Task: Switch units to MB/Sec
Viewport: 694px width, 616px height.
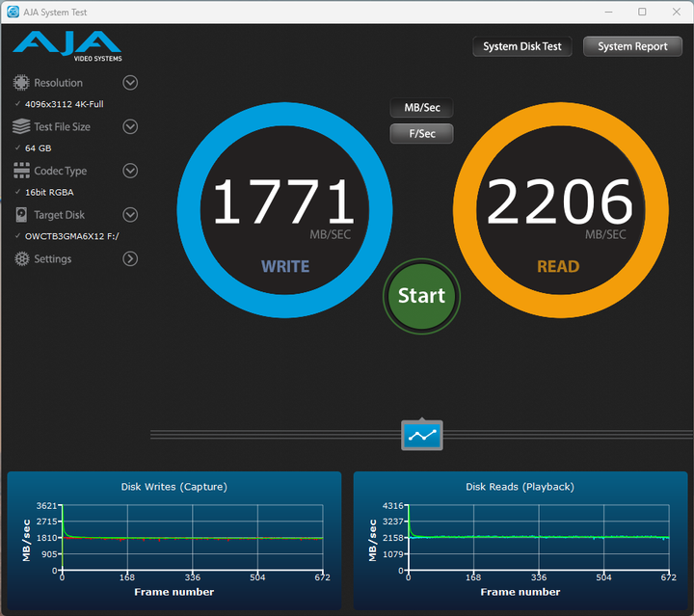Action: 421,108
